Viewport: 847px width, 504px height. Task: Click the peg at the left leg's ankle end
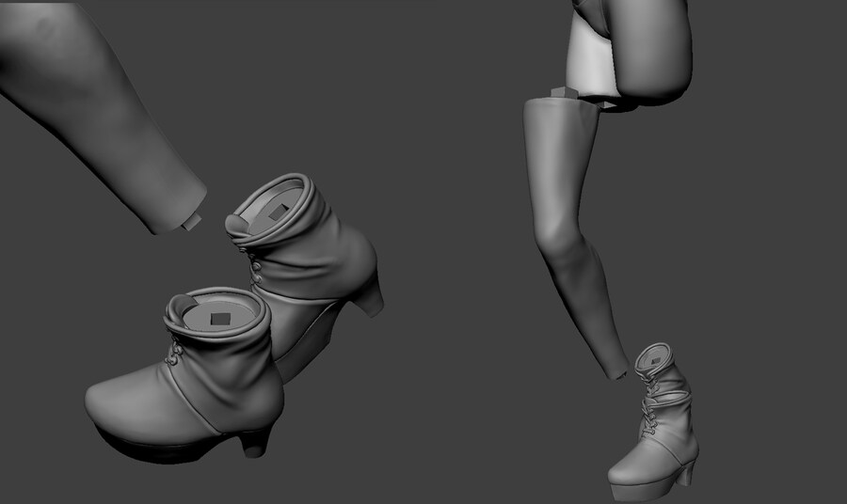click(194, 219)
